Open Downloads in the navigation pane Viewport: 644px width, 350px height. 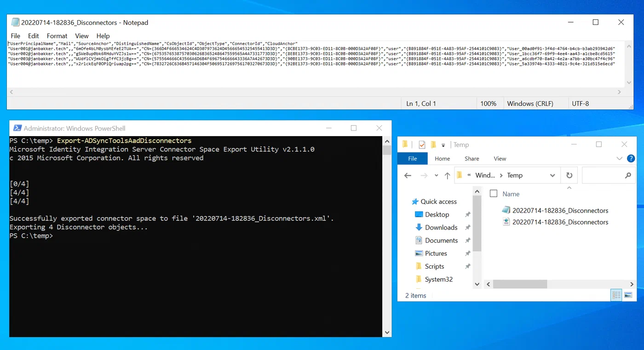click(436, 227)
